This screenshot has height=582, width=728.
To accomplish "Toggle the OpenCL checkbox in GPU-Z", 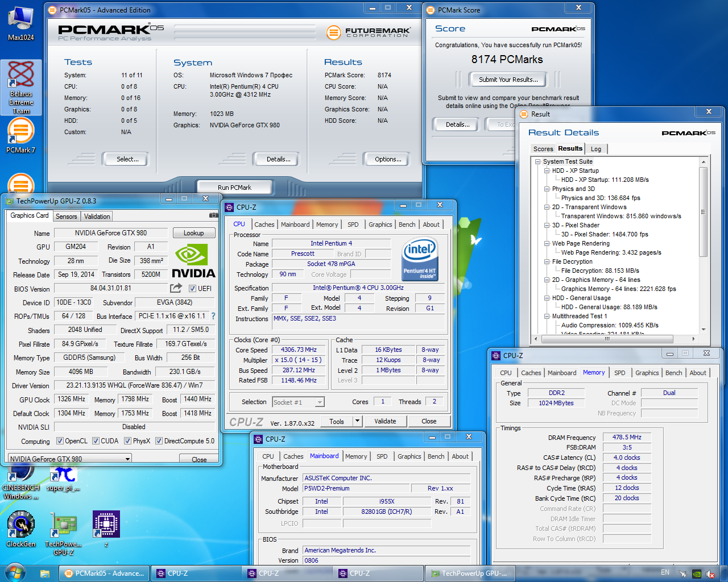I will (x=60, y=441).
